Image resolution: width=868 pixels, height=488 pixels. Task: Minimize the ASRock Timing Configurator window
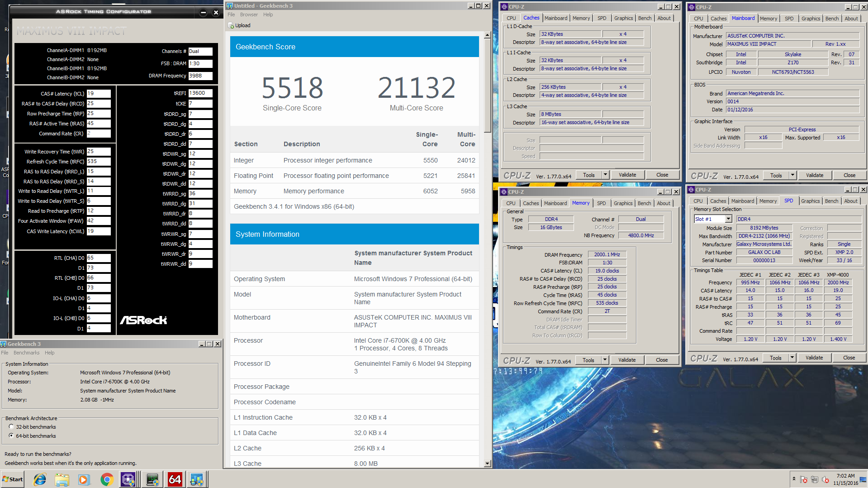[203, 12]
